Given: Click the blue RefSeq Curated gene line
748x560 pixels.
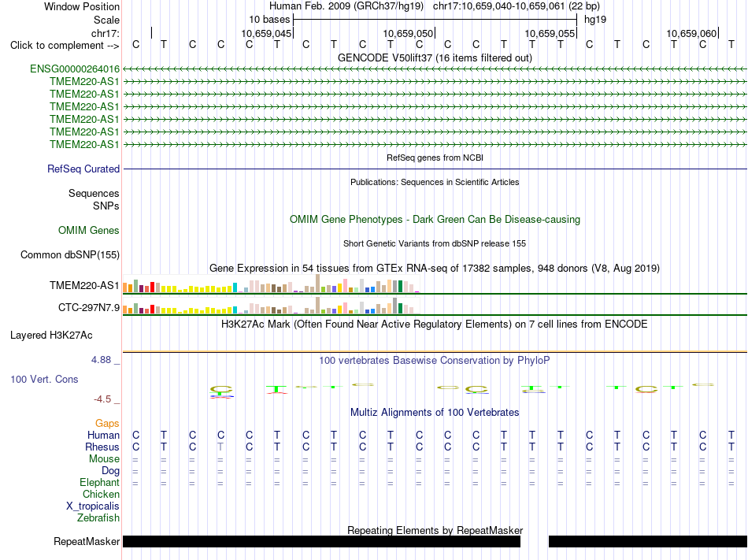Looking at the screenshot, I should [435, 169].
